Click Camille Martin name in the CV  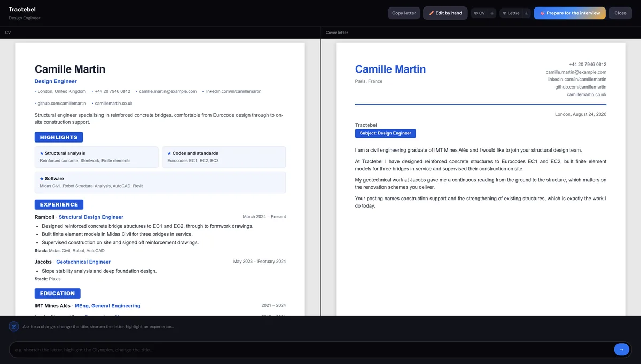pyautogui.click(x=70, y=69)
